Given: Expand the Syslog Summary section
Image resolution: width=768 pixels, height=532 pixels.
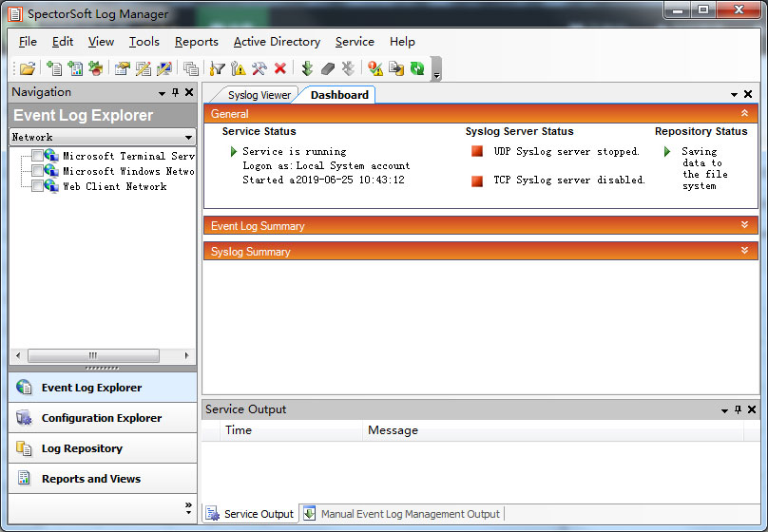Looking at the screenshot, I should point(744,251).
